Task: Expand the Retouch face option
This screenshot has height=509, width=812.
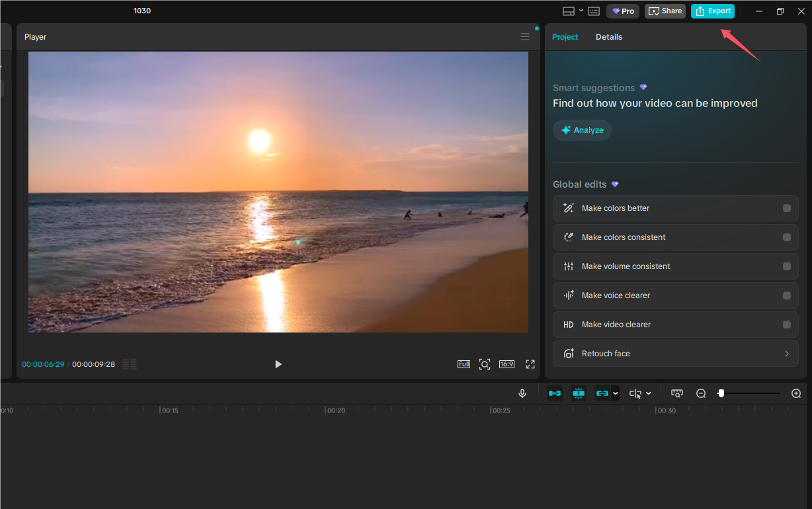Action: tap(786, 353)
